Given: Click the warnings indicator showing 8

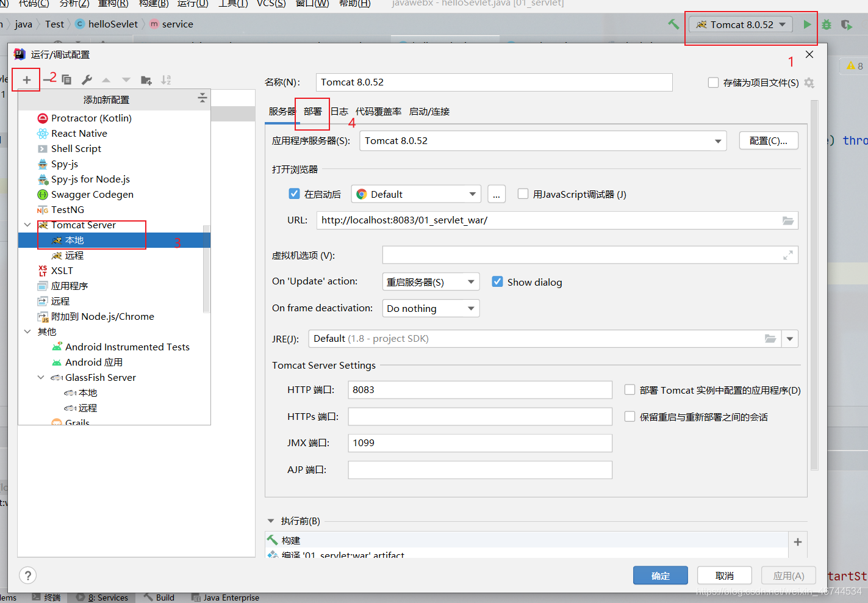Looking at the screenshot, I should (855, 66).
